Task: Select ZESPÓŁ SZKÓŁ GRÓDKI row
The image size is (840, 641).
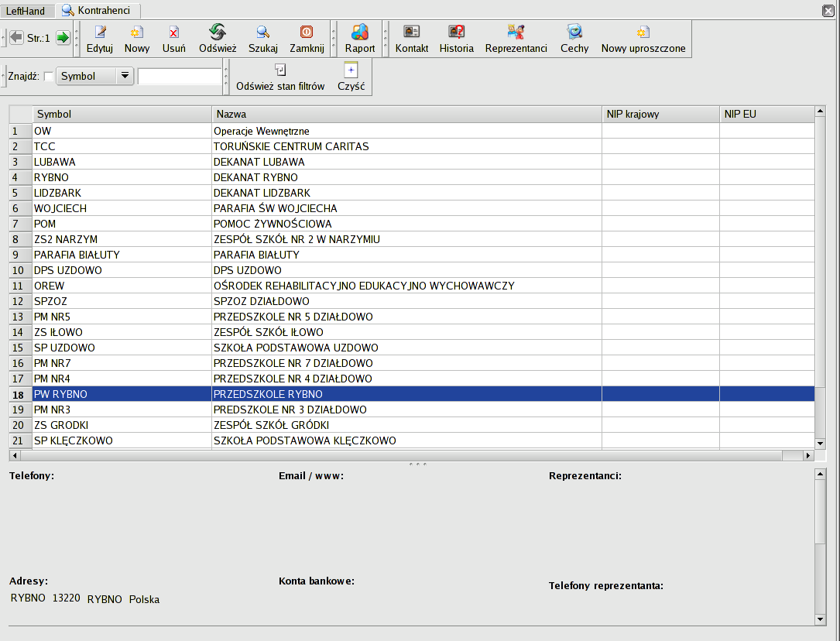Action: pyautogui.click(x=413, y=427)
